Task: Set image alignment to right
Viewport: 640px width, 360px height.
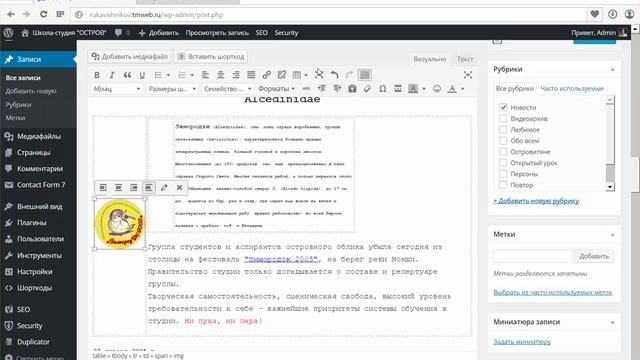Action: [133, 187]
